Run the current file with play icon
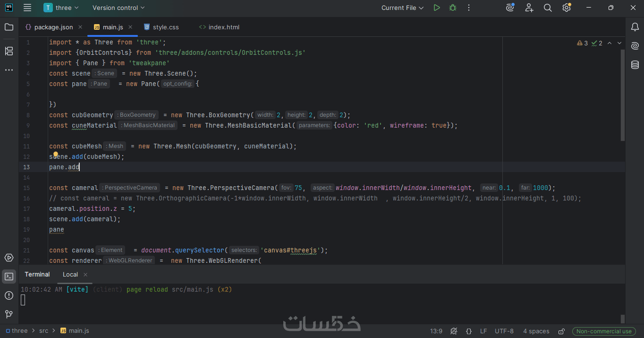The width and height of the screenshot is (644, 338). [x=437, y=8]
